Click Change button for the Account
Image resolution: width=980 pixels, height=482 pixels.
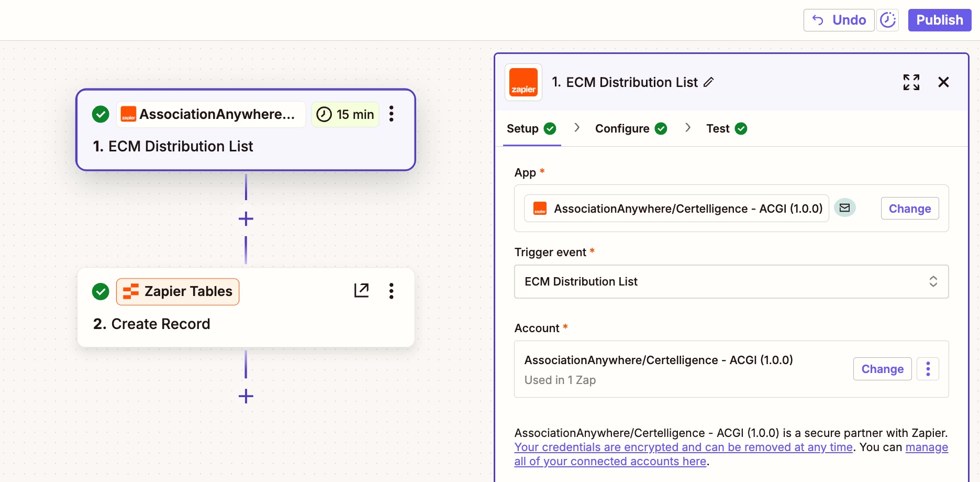click(x=882, y=369)
